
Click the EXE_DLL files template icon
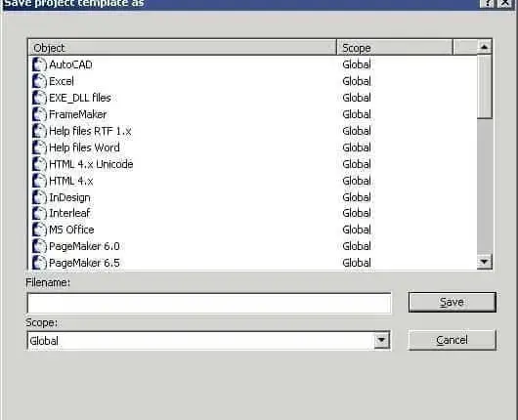(x=39, y=98)
